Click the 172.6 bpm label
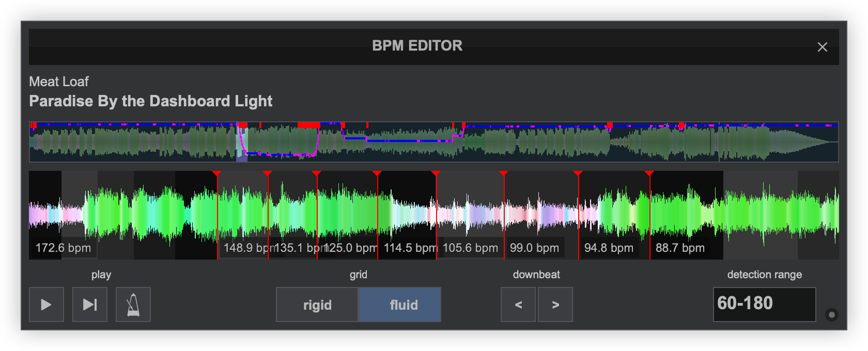868x351 pixels. click(63, 248)
